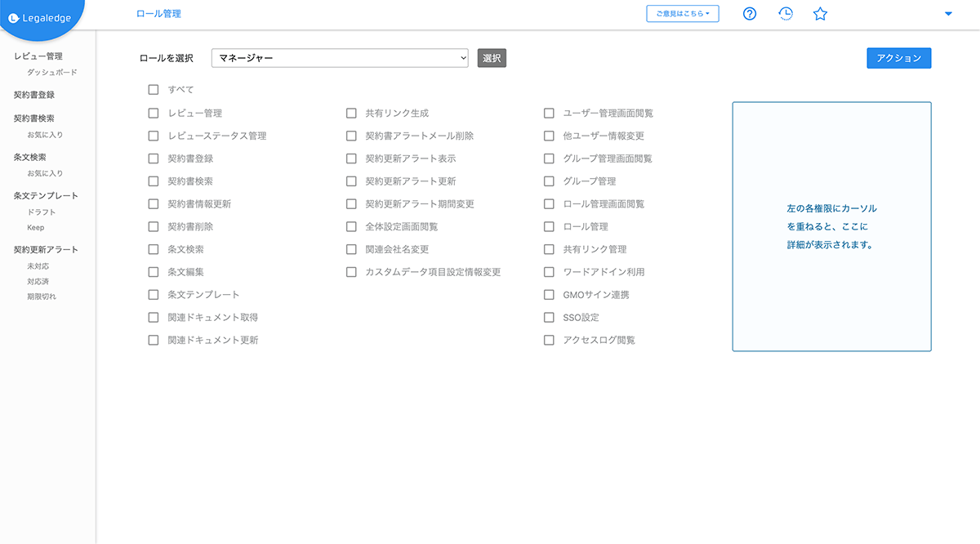Check the GMOサイン連携 checkbox
This screenshot has width=980, height=544.
coord(549,295)
